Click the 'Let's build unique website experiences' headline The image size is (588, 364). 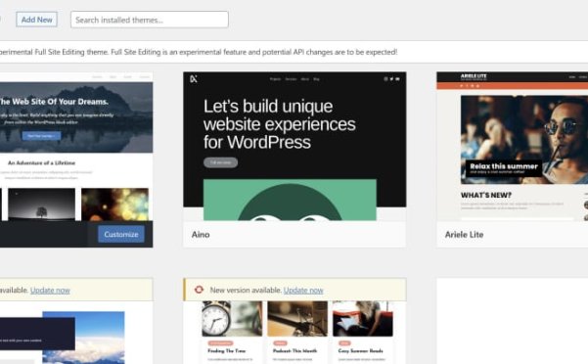(x=279, y=124)
